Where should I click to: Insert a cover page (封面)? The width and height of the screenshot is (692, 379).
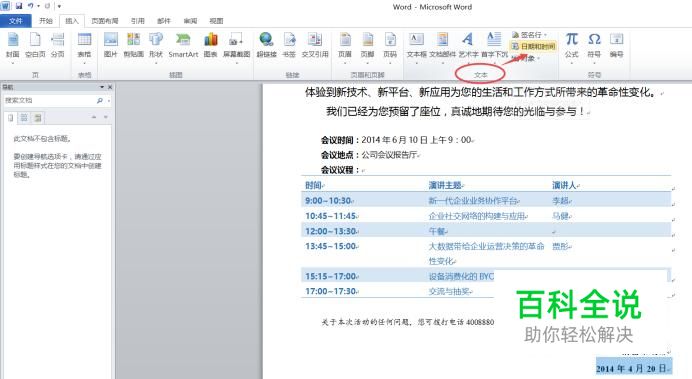pyautogui.click(x=12, y=46)
